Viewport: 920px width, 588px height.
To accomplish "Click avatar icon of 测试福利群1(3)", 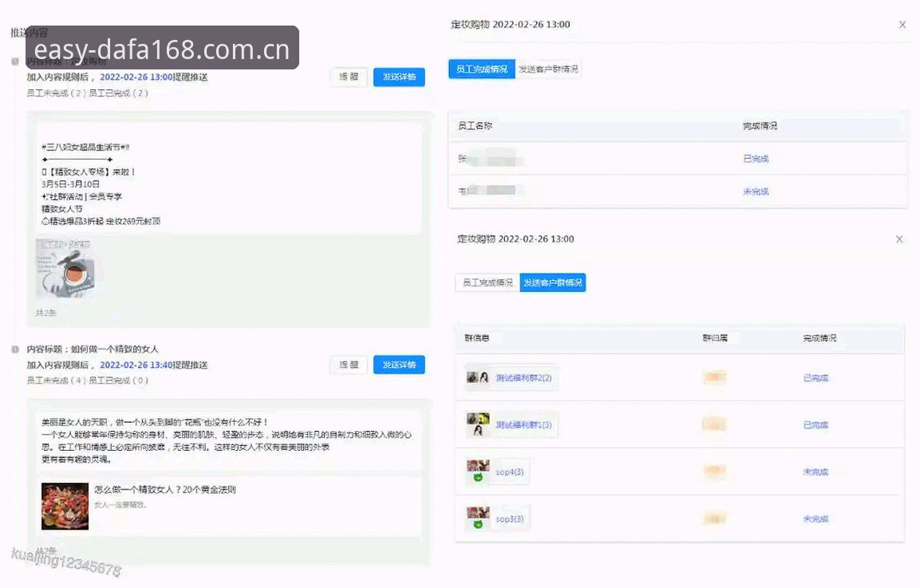I will coord(478,424).
